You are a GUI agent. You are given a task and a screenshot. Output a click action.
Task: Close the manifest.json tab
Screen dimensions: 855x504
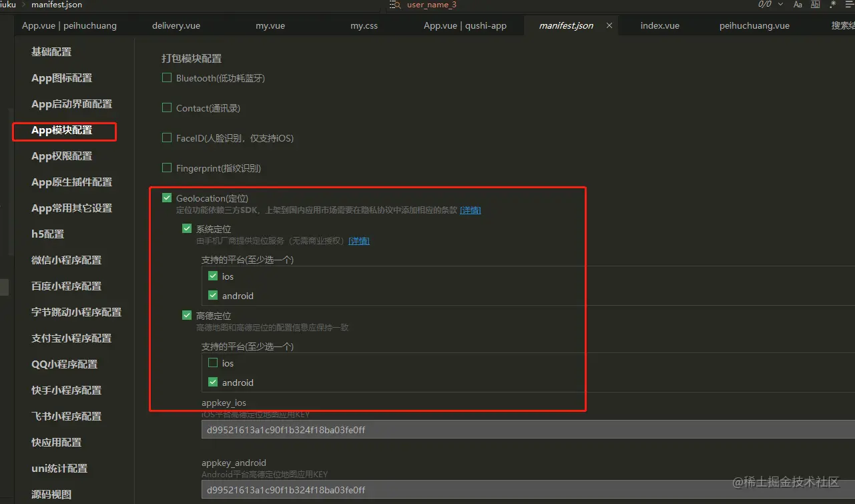click(x=609, y=25)
